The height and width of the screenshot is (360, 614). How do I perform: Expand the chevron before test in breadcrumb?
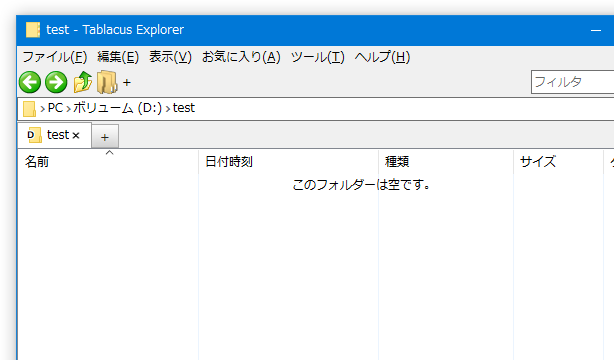point(168,109)
